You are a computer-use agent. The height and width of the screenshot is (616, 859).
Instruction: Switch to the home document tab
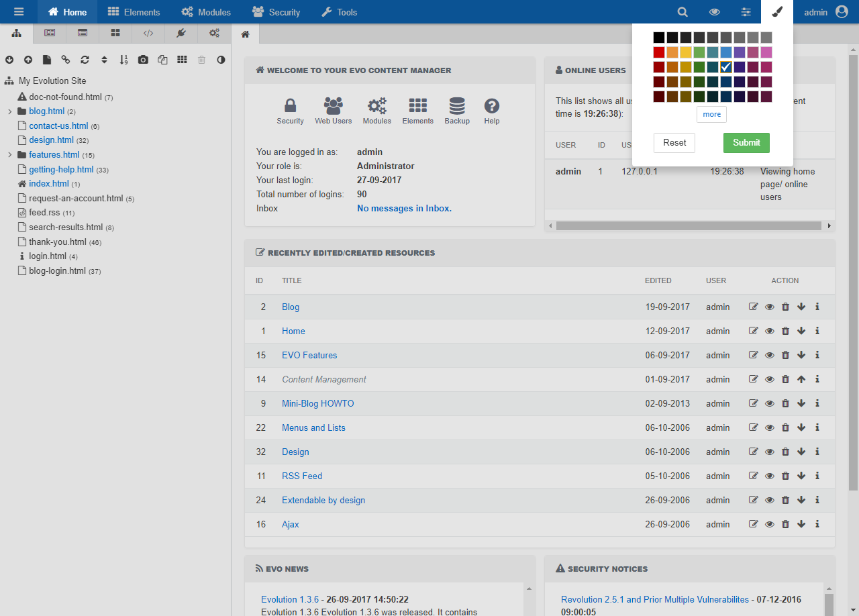pyautogui.click(x=246, y=32)
